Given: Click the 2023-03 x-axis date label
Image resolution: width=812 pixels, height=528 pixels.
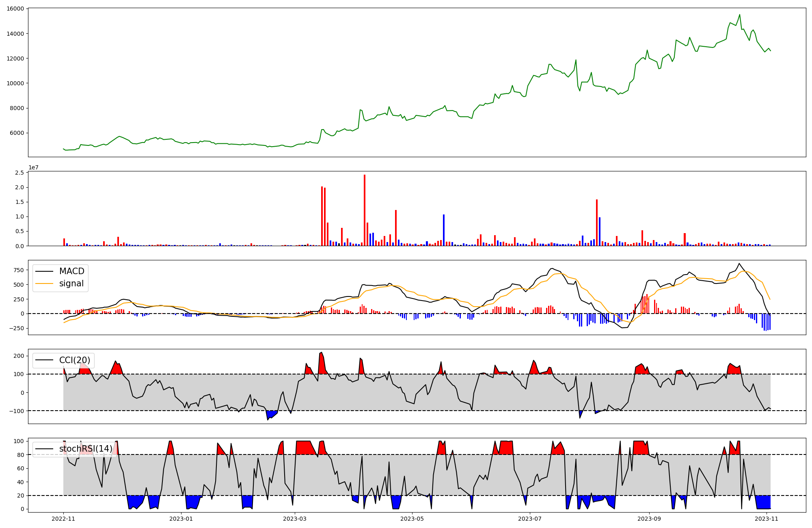Looking at the screenshot, I should pyautogui.click(x=295, y=519).
